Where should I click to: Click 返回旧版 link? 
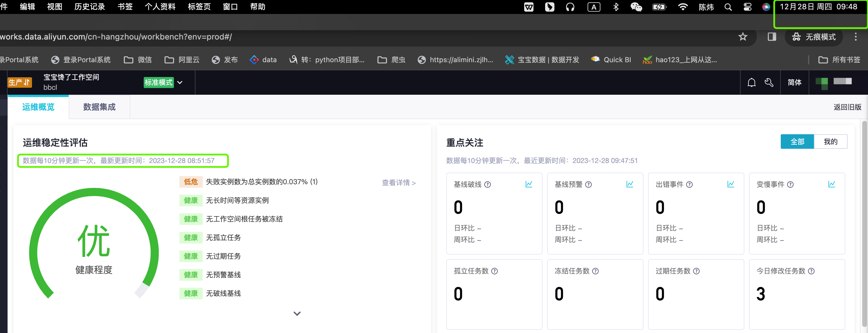(x=847, y=107)
